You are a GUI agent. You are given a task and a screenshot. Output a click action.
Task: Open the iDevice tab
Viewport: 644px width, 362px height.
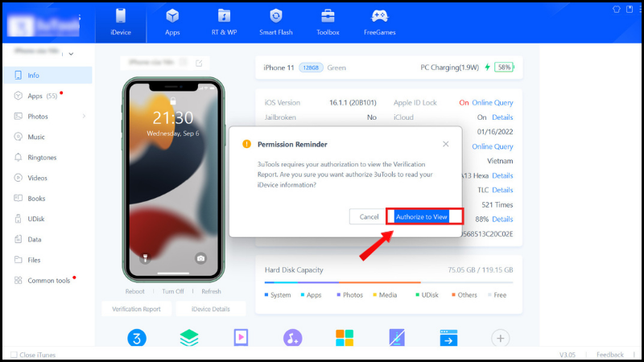pyautogui.click(x=121, y=23)
